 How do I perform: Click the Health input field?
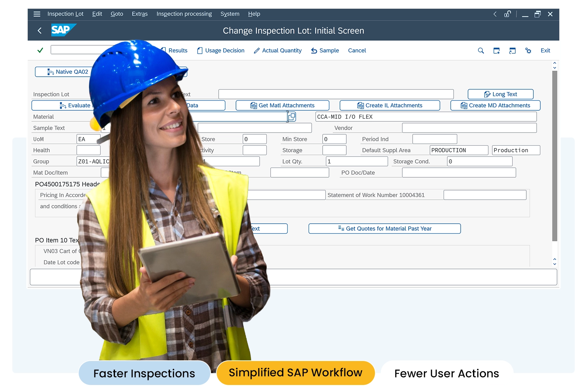click(88, 150)
